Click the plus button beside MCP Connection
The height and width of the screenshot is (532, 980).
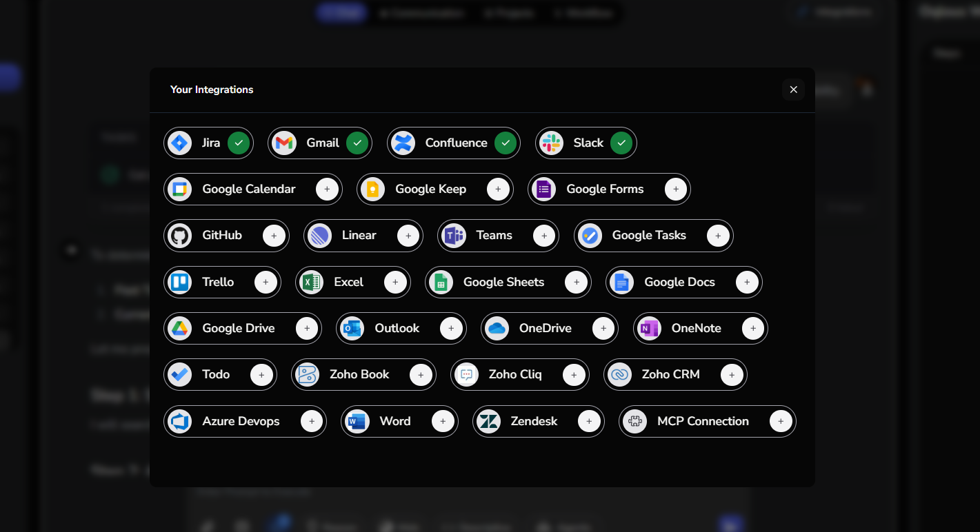tap(781, 422)
